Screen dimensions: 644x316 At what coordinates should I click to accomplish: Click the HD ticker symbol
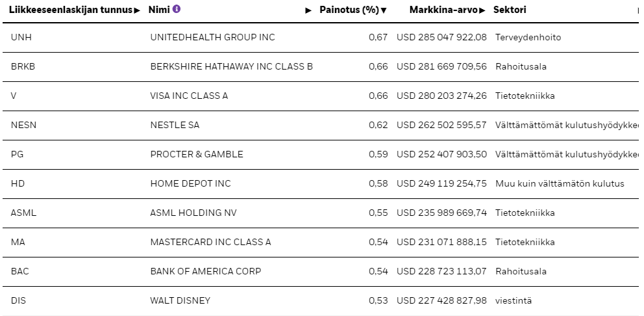pos(18,183)
